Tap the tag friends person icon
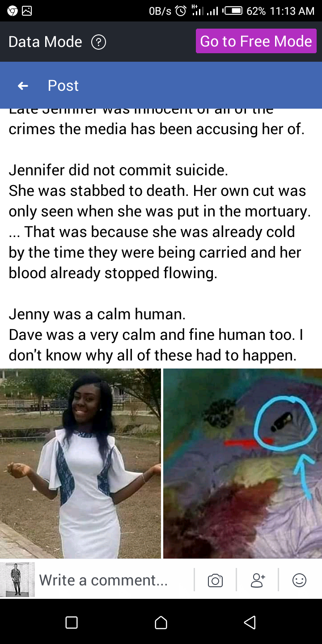Viewport: 322px width, 644px height. pos(258,580)
